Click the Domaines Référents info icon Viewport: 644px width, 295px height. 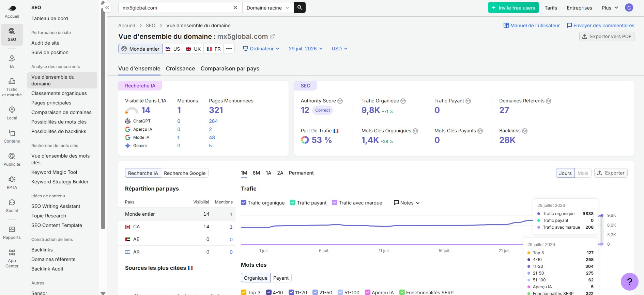[x=549, y=101]
